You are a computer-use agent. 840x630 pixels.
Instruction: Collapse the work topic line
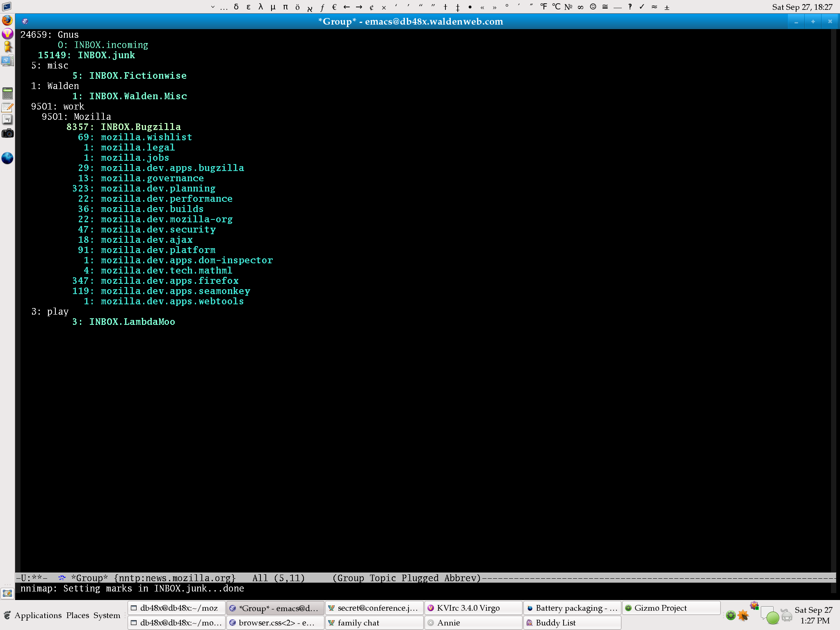(57, 106)
